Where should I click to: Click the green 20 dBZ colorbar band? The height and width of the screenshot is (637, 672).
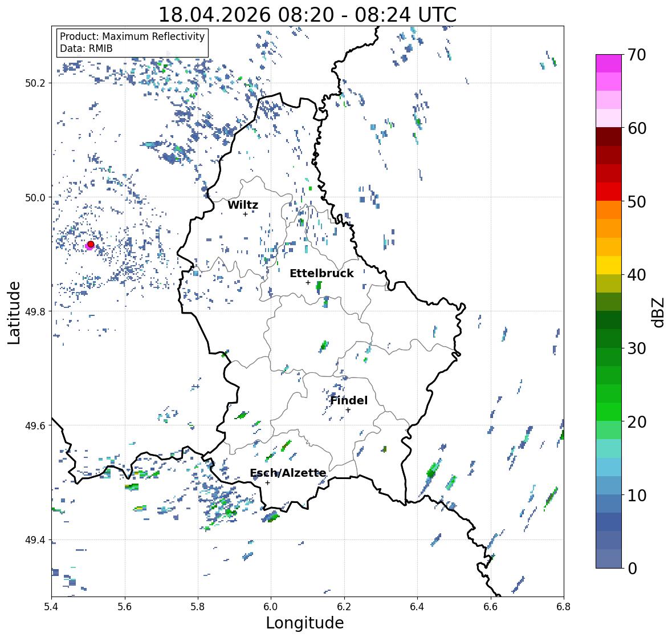[609, 412]
